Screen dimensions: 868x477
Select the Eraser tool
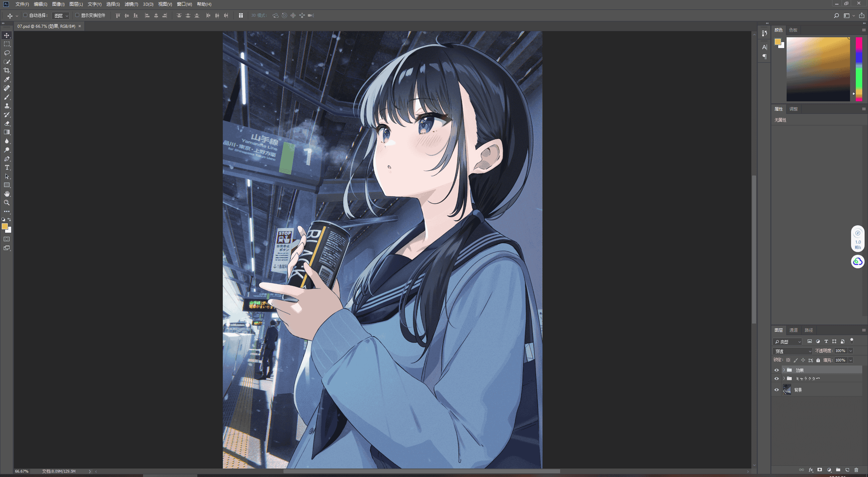[7, 123]
